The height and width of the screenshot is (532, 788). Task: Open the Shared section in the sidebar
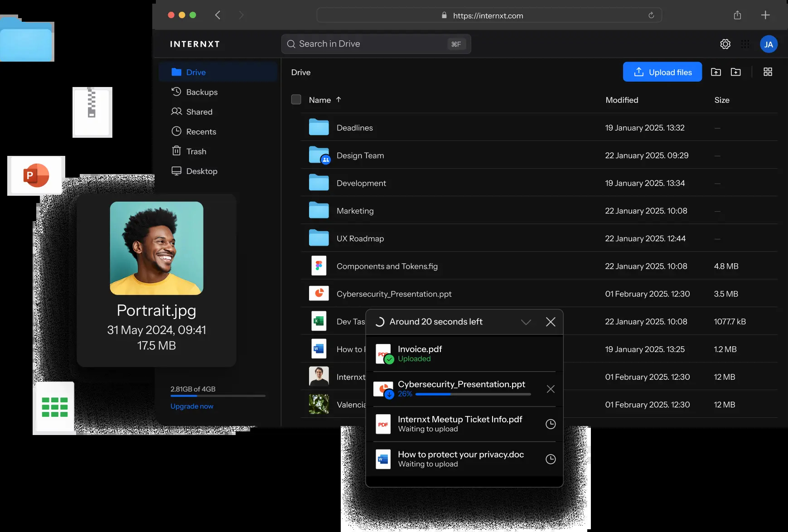click(x=199, y=111)
